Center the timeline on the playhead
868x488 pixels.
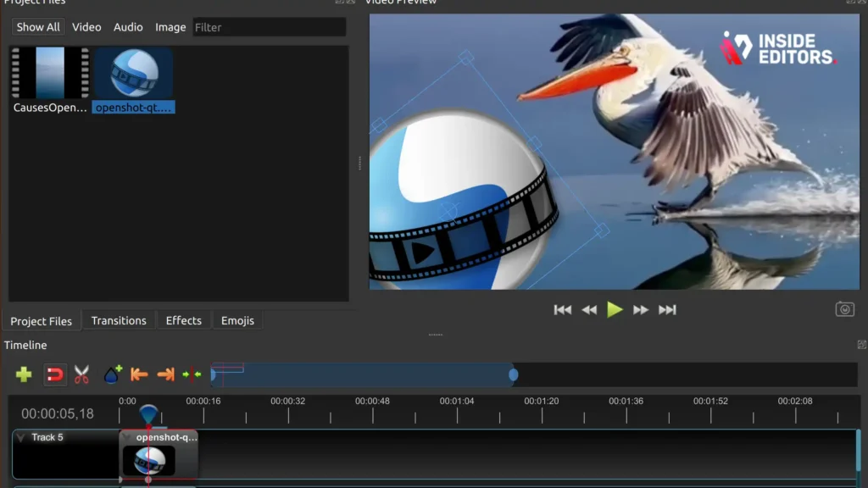coord(192,374)
